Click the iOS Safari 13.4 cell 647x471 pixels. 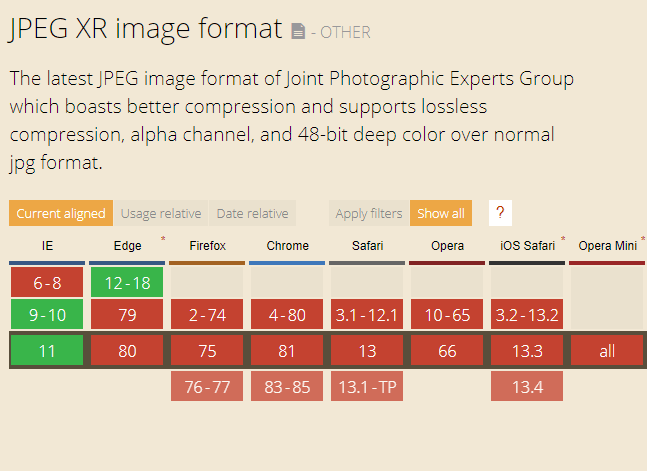(x=527, y=386)
